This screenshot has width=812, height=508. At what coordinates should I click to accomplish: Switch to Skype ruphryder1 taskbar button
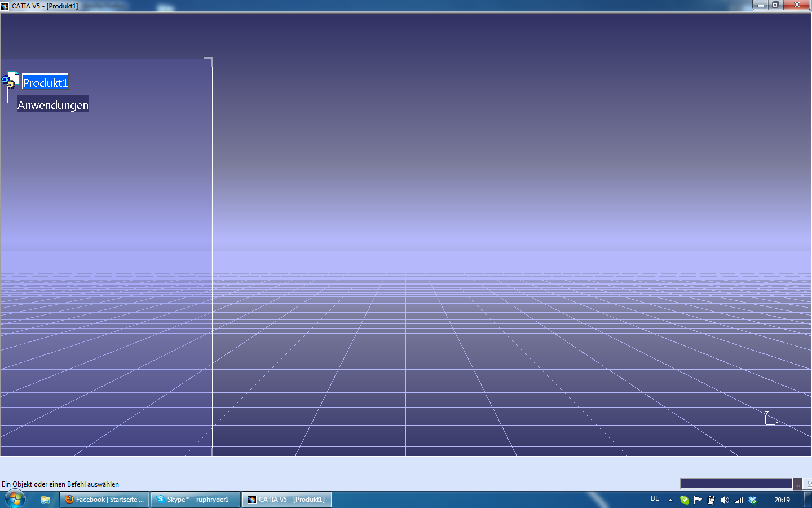coord(196,500)
